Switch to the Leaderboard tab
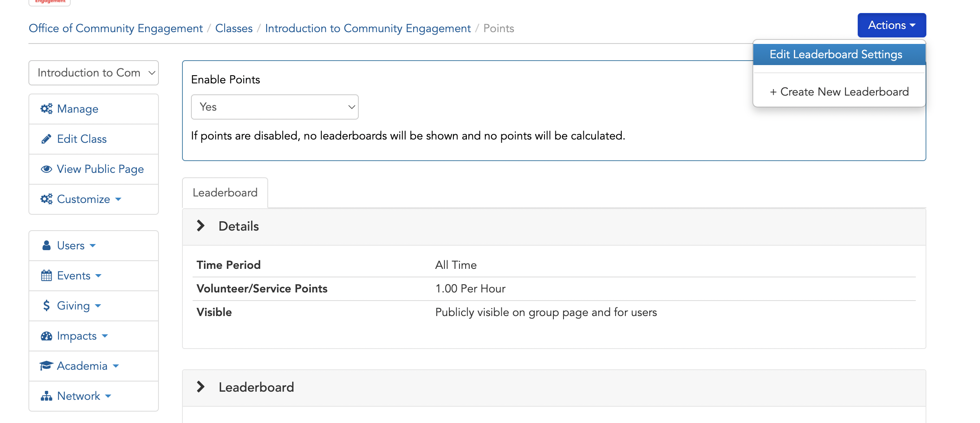 (x=225, y=193)
